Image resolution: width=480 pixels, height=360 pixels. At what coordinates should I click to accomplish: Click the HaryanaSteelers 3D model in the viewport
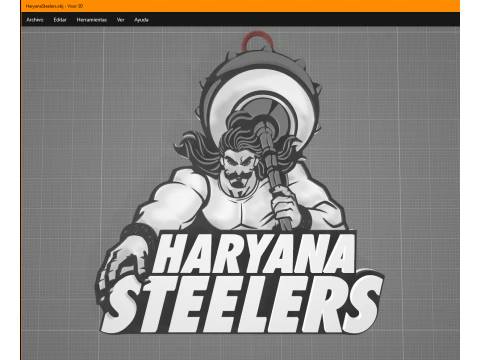click(240, 183)
